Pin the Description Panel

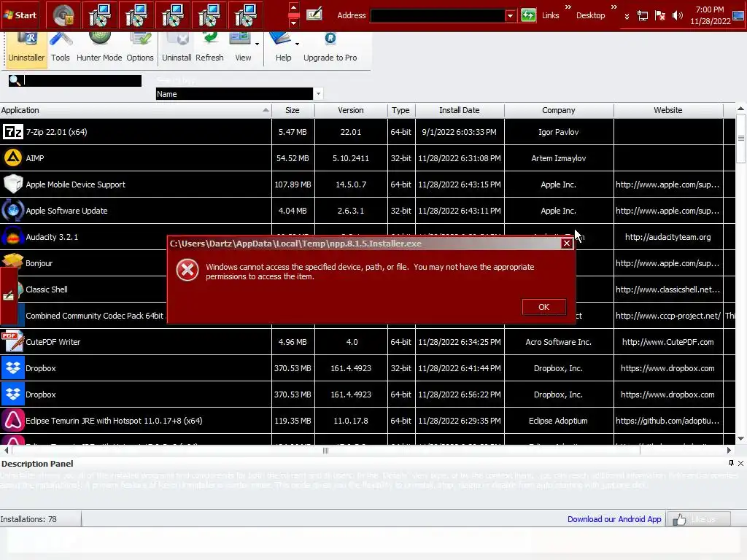click(731, 463)
